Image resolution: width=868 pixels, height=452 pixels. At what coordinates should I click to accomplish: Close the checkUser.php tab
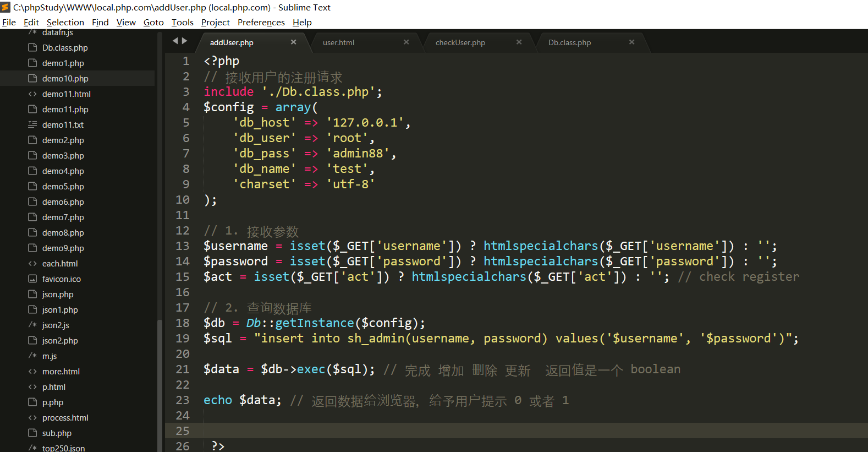tap(519, 42)
